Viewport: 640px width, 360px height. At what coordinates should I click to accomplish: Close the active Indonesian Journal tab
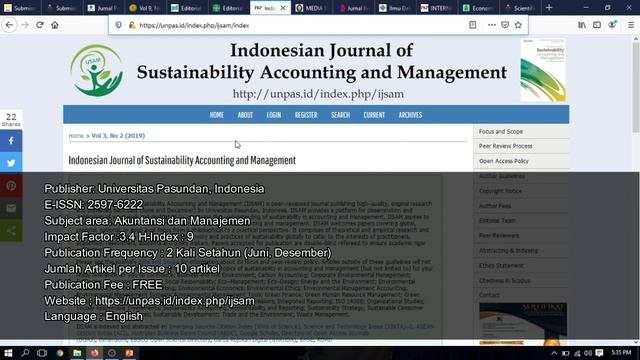(x=283, y=8)
